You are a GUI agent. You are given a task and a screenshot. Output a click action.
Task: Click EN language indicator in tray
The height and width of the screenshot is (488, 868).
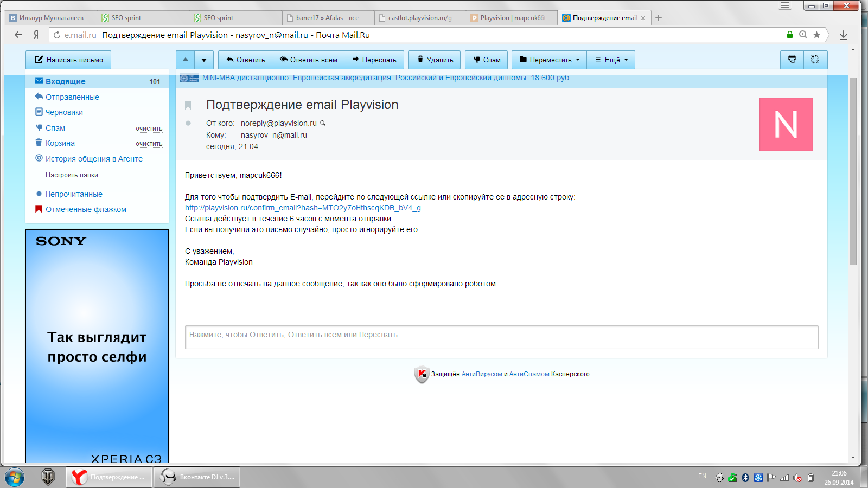703,477
